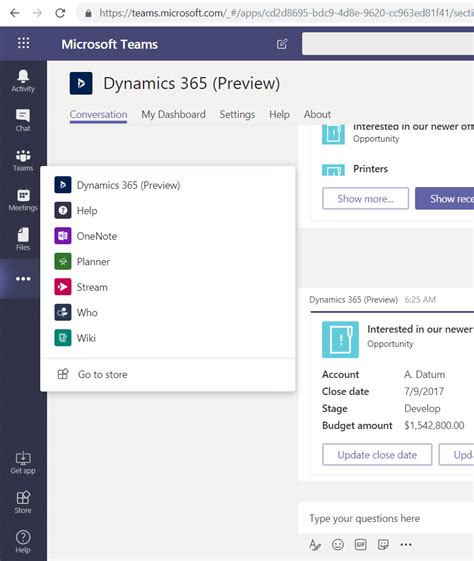Click the Show more... button
This screenshot has height=561, width=474.
pos(365,198)
